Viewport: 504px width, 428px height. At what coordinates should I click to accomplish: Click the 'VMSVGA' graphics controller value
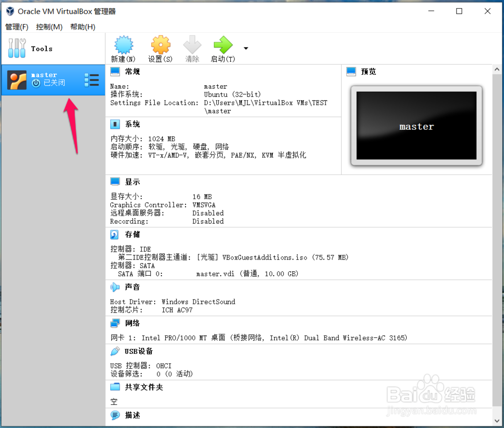[x=204, y=205]
